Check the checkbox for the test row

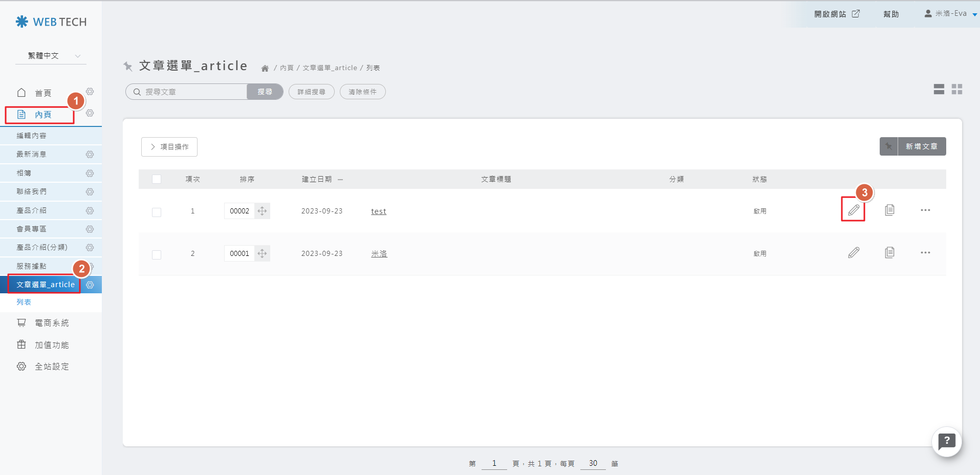click(x=157, y=212)
